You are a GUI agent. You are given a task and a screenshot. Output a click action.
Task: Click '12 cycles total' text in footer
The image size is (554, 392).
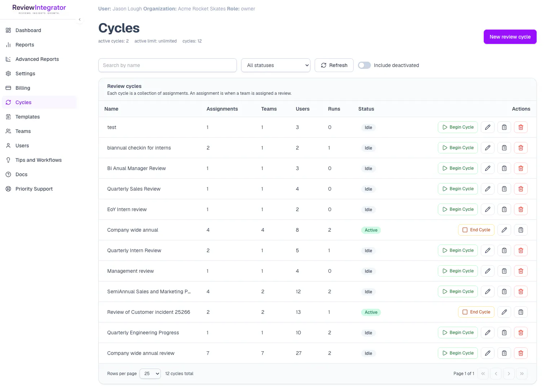179,374
